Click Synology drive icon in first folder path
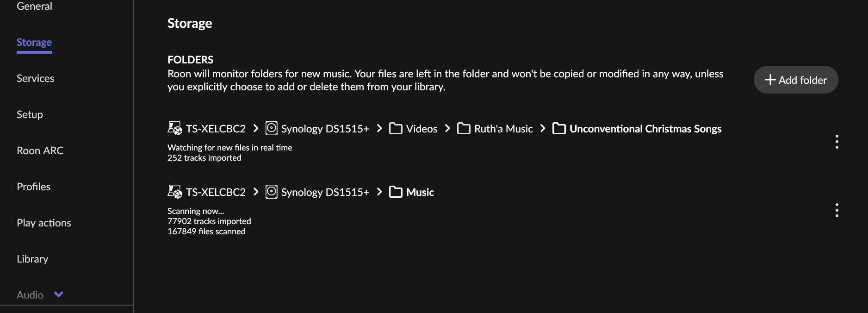Screen dimensions: 868x313 [271, 128]
